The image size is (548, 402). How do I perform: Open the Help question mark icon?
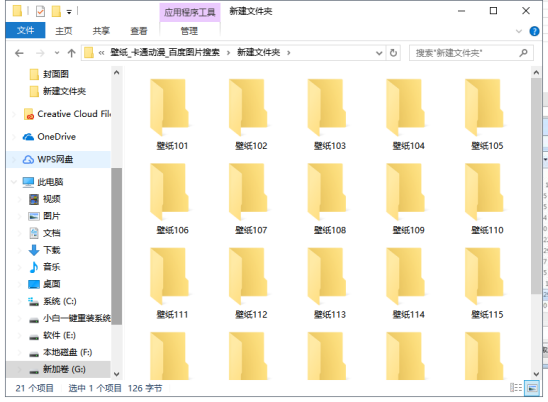click(x=534, y=31)
